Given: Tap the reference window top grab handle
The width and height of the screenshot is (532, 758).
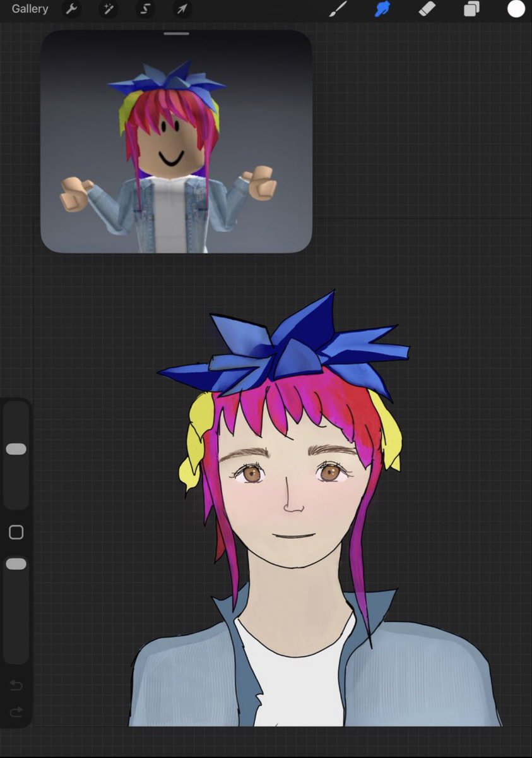Looking at the screenshot, I should (176, 33).
